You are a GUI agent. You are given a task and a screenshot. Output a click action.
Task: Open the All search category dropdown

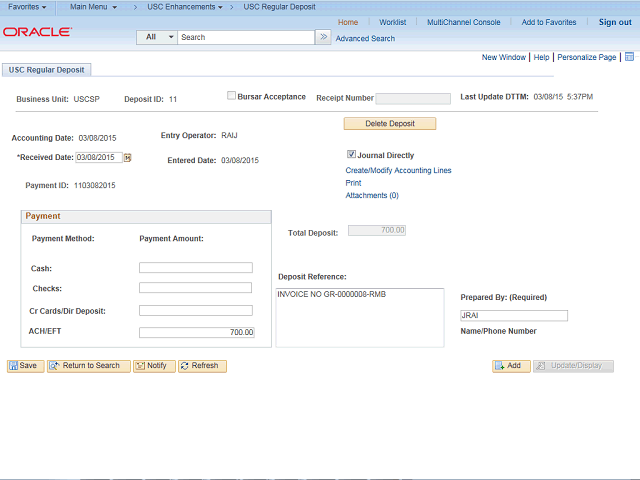(157, 37)
